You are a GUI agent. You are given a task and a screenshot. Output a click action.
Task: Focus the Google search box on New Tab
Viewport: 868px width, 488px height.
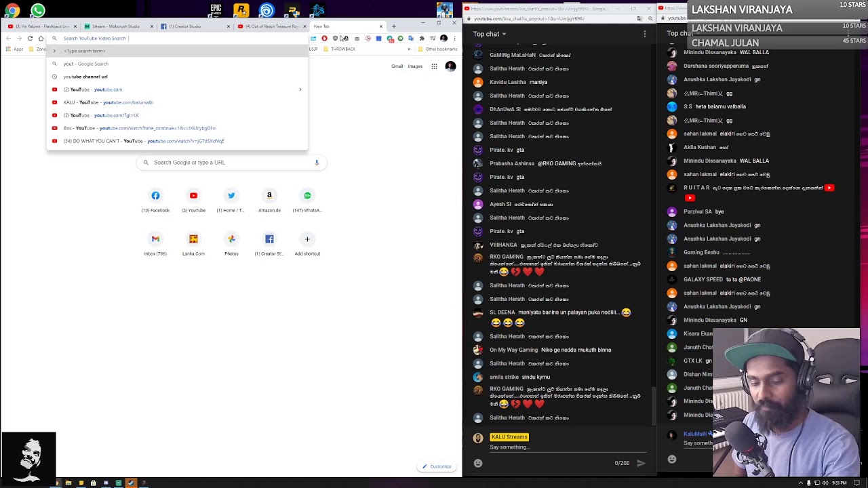231,163
